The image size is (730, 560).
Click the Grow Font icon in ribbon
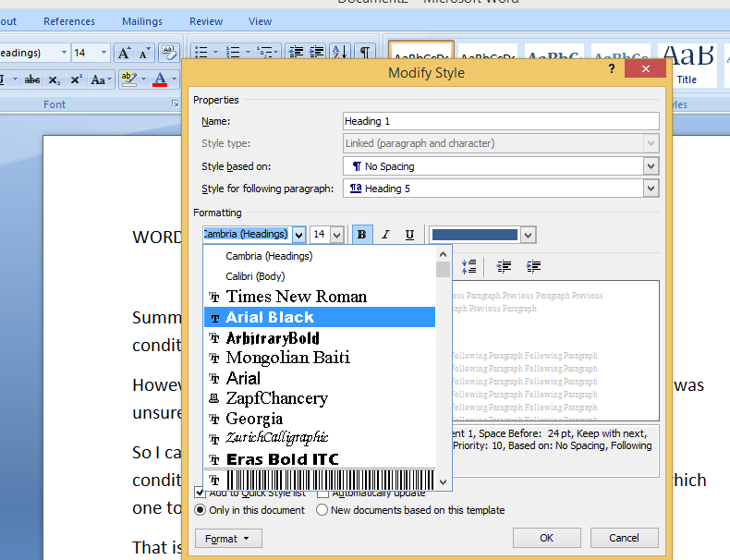point(124,53)
